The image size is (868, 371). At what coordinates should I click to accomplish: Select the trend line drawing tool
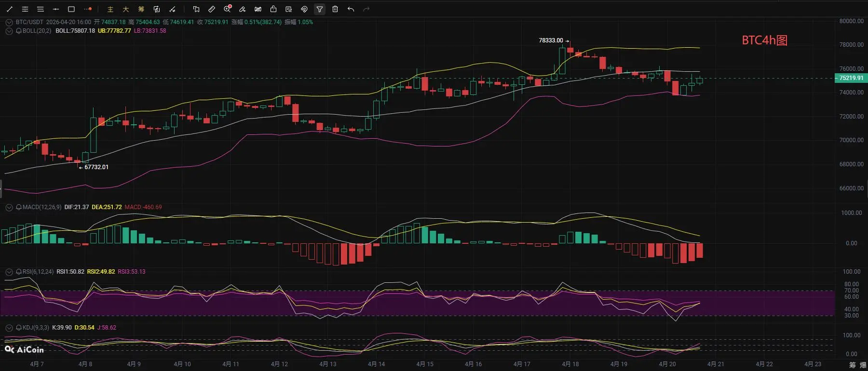coord(10,9)
